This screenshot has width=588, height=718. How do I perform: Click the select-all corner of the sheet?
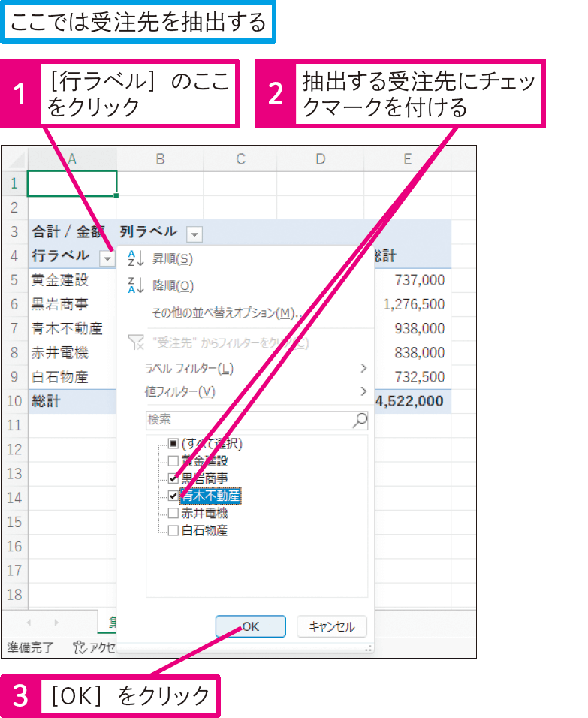(15, 159)
